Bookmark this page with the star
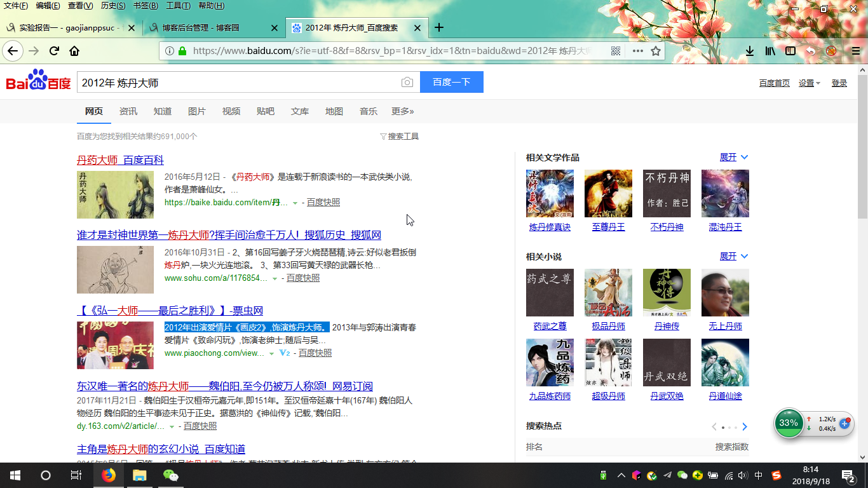The width and height of the screenshot is (868, 488). point(656,51)
